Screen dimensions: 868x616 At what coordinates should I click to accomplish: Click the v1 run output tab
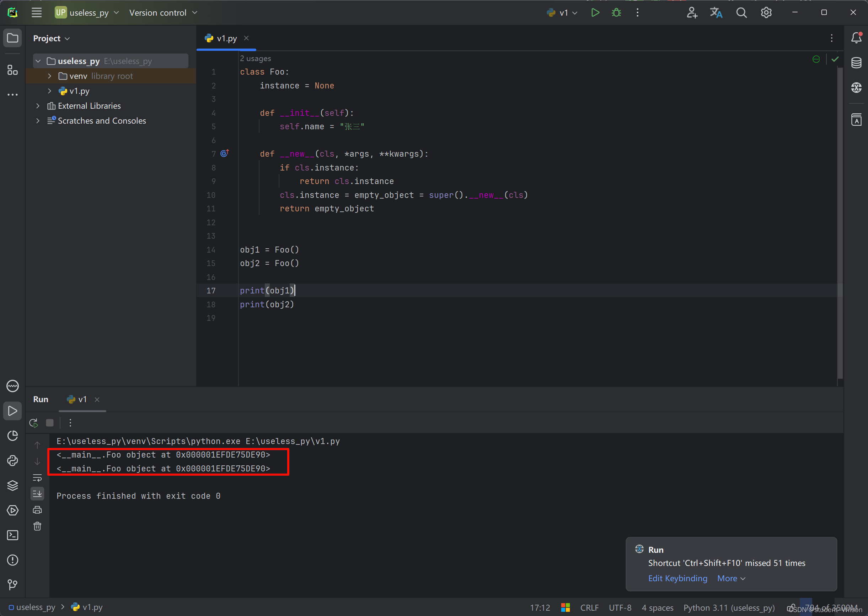click(x=79, y=399)
